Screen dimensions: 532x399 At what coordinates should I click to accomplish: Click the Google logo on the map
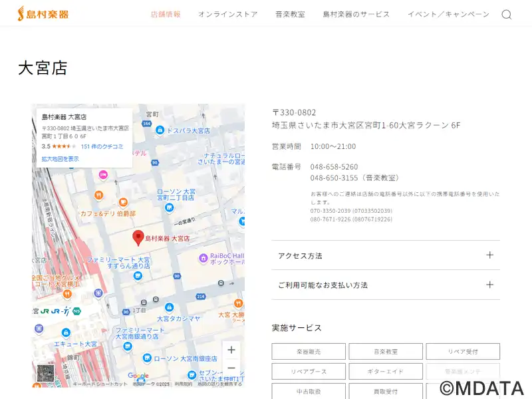click(138, 376)
